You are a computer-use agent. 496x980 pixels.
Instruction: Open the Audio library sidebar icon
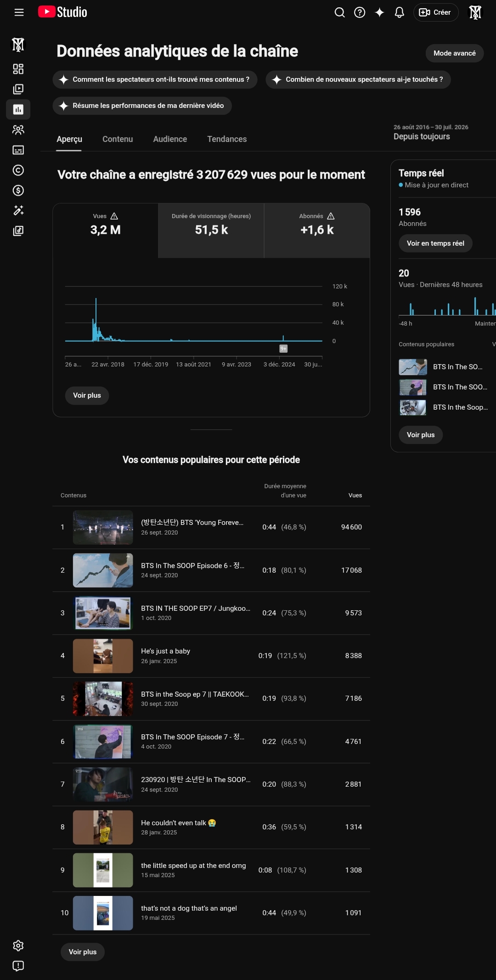[18, 231]
